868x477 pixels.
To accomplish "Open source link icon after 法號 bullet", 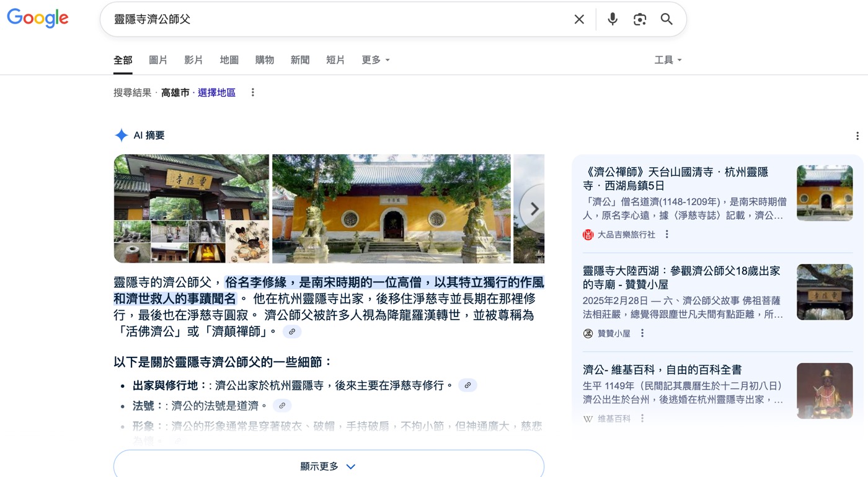I will coord(282,406).
